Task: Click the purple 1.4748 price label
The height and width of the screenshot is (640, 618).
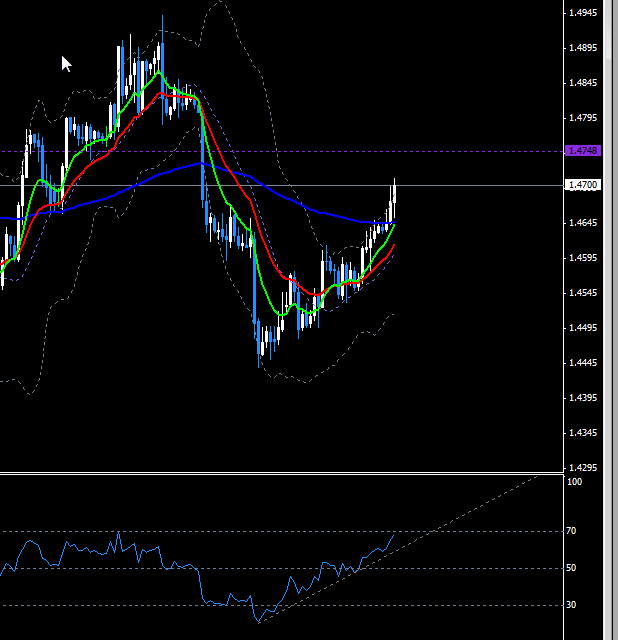Action: click(582, 151)
